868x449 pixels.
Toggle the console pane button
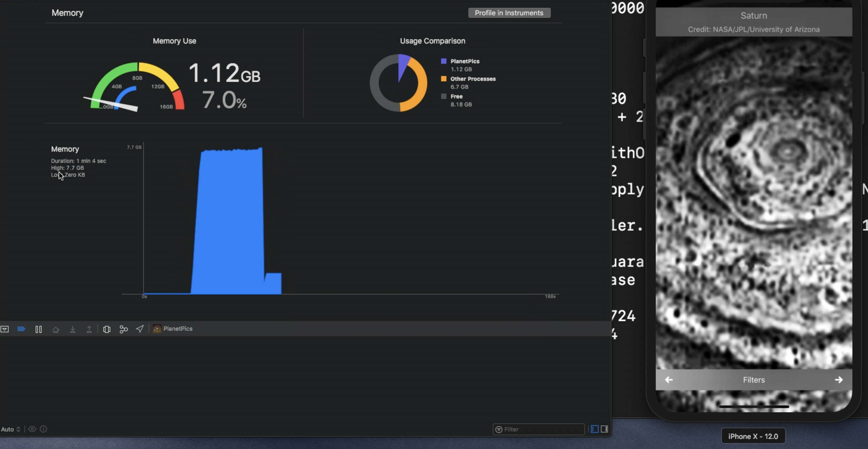(604, 429)
